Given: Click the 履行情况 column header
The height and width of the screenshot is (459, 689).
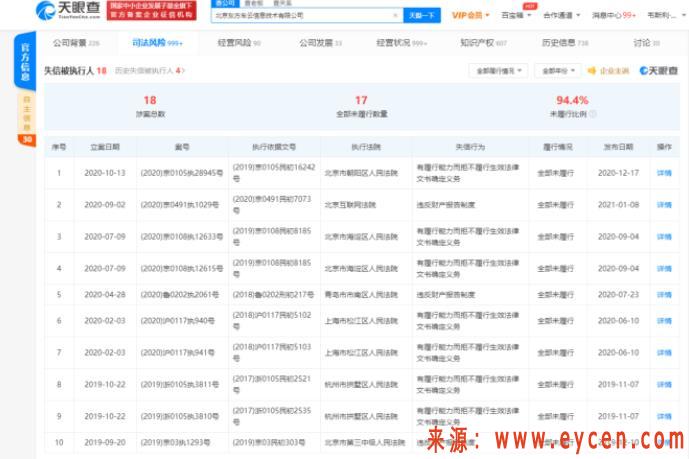Looking at the screenshot, I should coord(558,147).
